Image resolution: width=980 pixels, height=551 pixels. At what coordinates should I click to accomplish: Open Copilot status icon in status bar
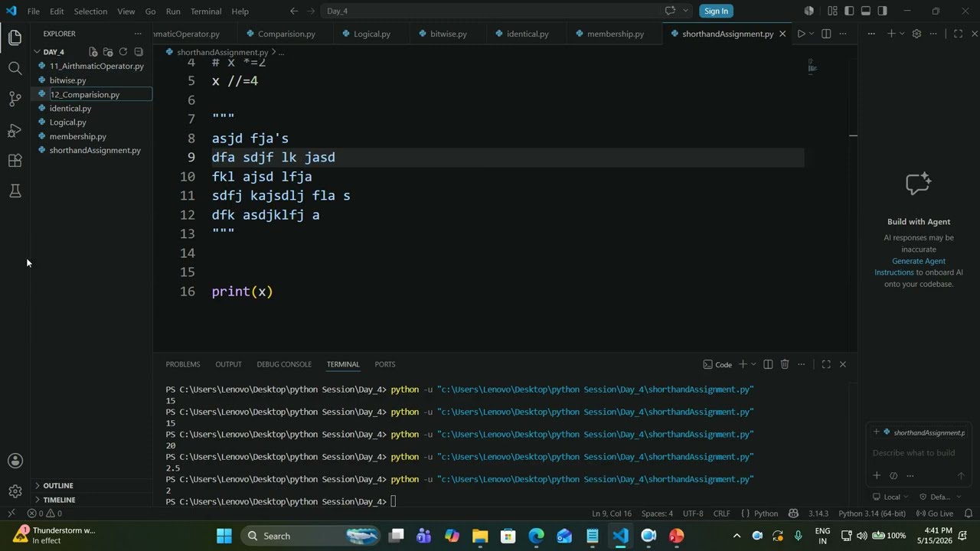point(793,514)
